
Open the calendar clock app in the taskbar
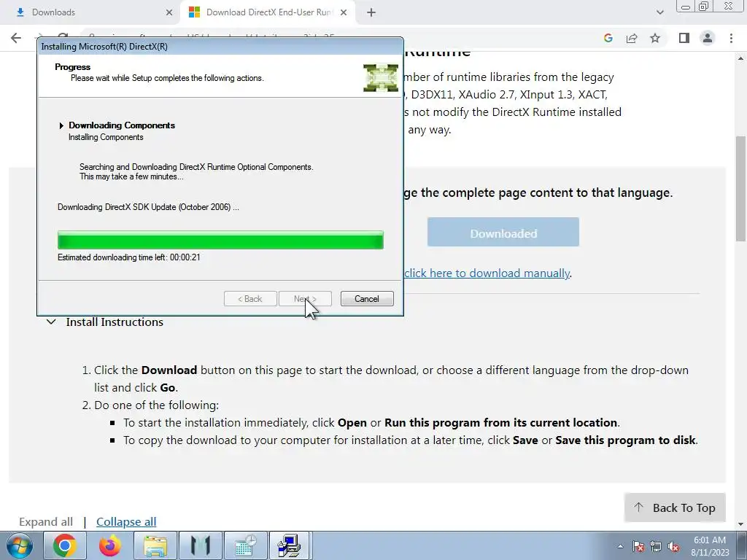pos(246,545)
